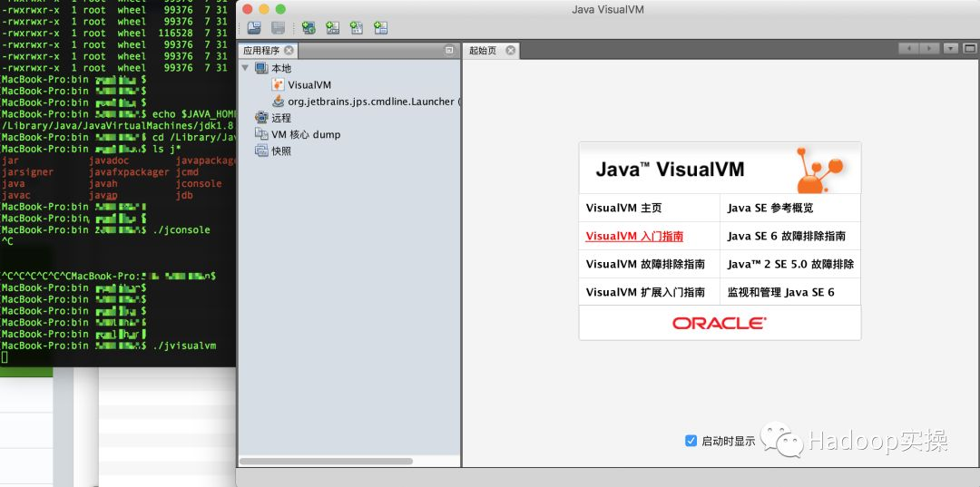This screenshot has height=487, width=980.
Task: Click the Load Snapshot toolbar icon
Action: pos(254,27)
